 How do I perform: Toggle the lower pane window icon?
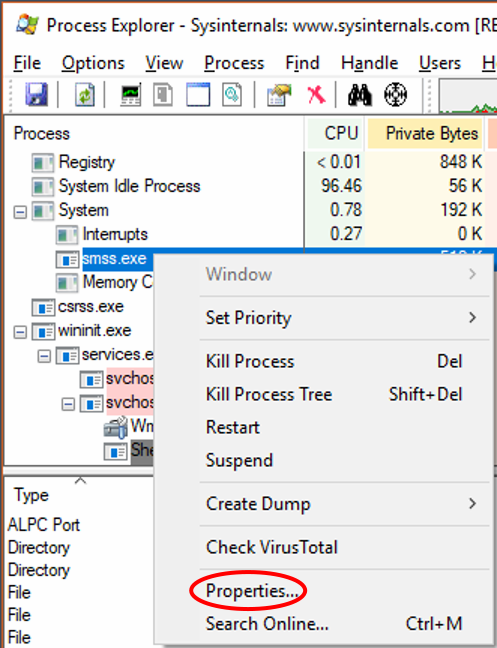(198, 95)
